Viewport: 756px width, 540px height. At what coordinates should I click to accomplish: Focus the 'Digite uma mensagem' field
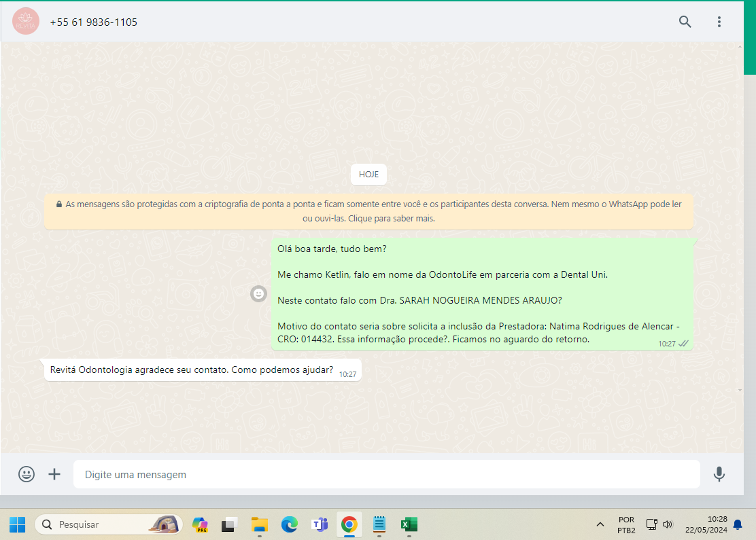click(x=387, y=474)
